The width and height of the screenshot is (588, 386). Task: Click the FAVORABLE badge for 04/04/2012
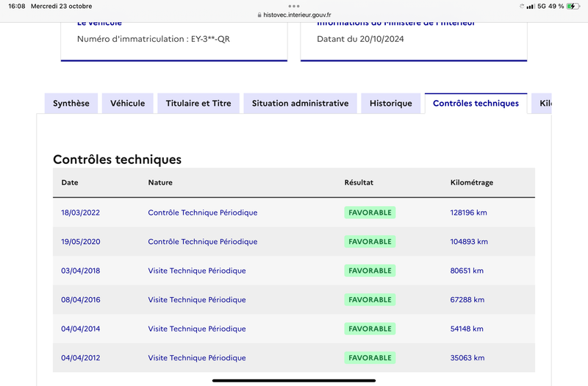pyautogui.click(x=370, y=358)
